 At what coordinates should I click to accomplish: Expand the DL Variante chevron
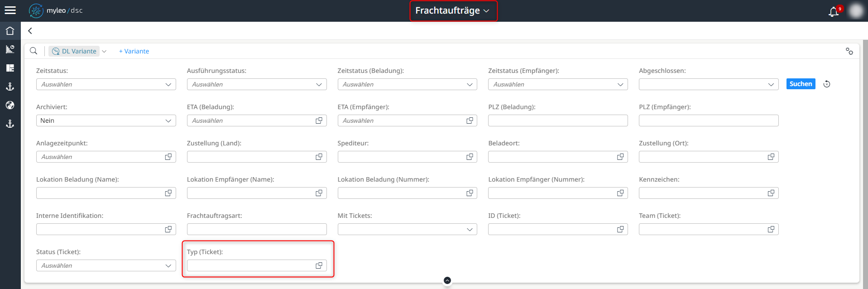[x=104, y=51]
